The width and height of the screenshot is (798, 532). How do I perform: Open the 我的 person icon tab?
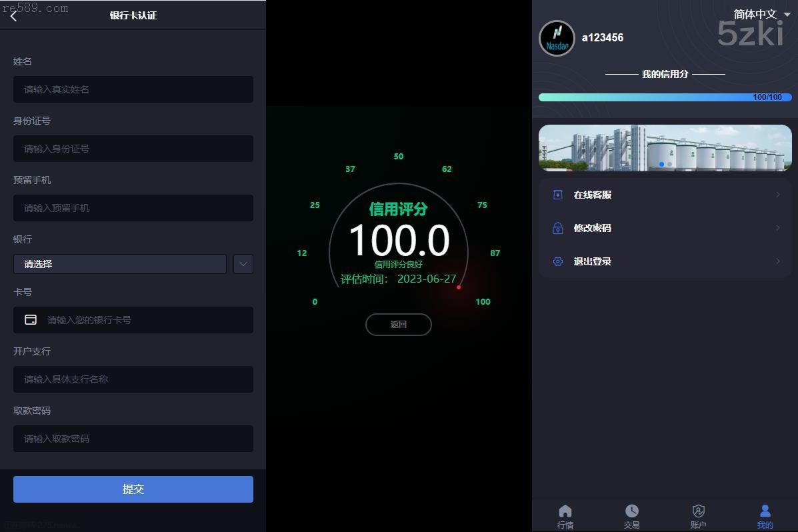765,515
